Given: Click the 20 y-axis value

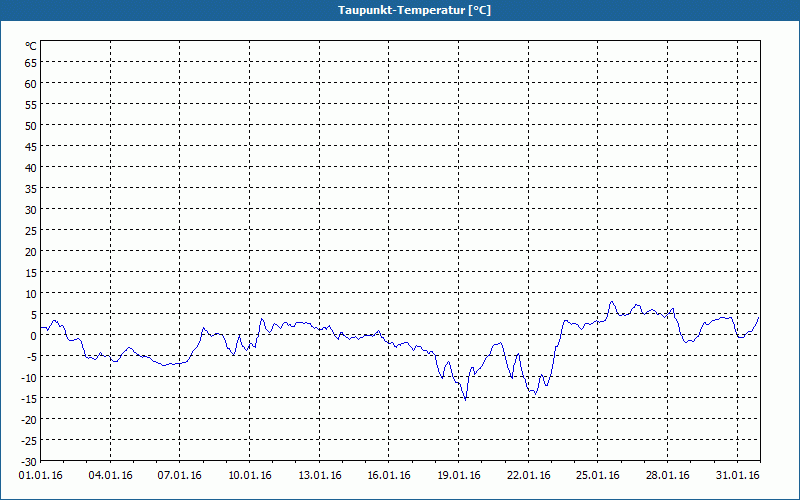Looking at the screenshot, I should pyautogui.click(x=31, y=252).
